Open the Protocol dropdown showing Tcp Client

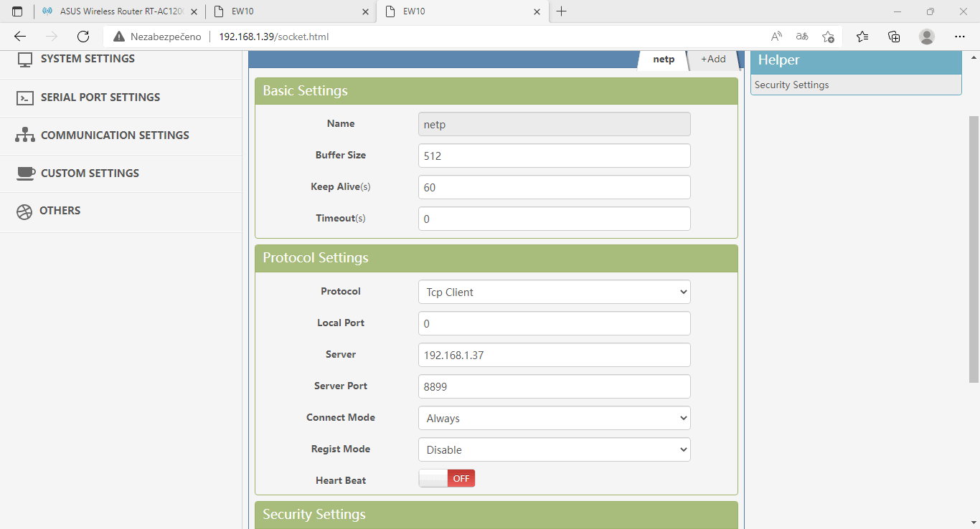(x=554, y=292)
